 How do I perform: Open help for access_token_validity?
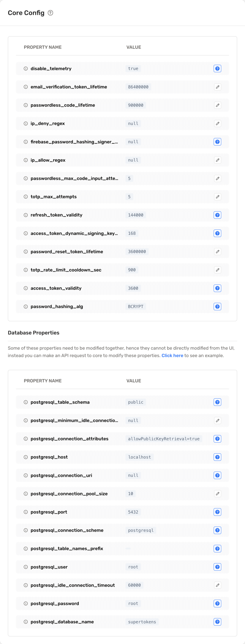click(x=217, y=288)
